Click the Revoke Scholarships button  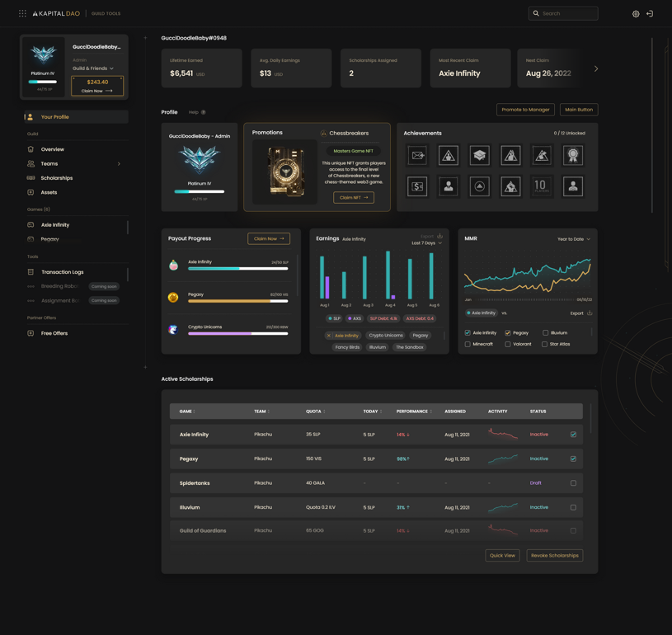[x=555, y=556]
